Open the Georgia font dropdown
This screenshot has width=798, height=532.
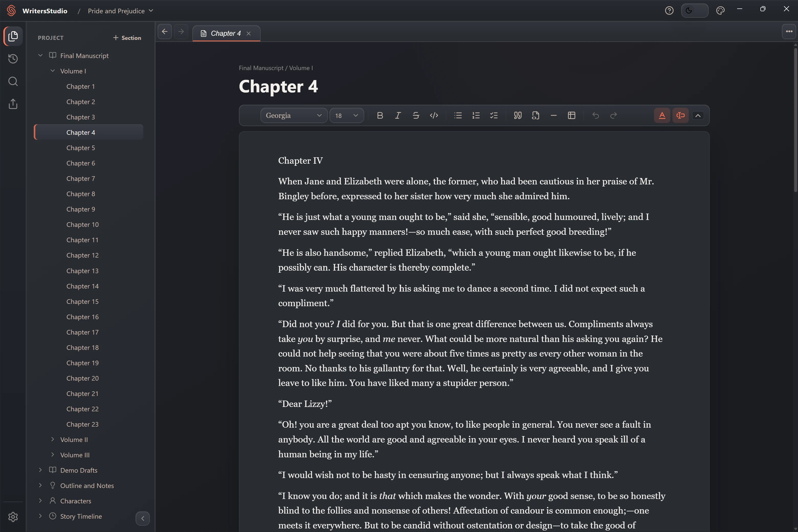point(294,115)
